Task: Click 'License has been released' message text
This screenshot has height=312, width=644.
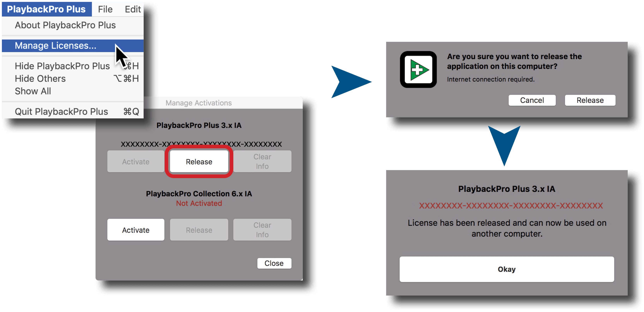Action: [x=507, y=228]
